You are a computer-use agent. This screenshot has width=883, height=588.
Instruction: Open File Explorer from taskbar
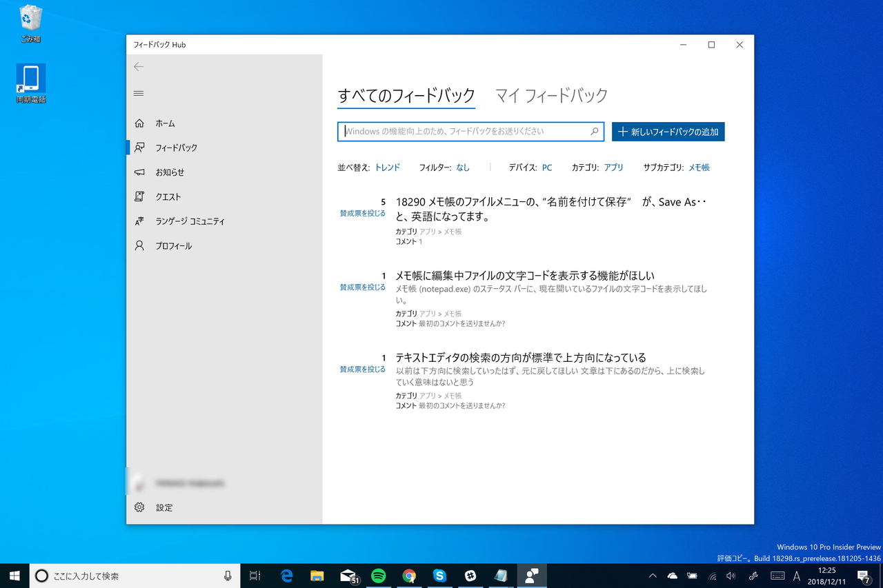pos(317,576)
